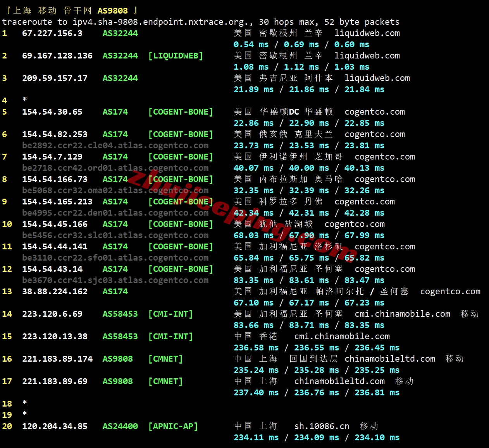This screenshot has height=448, width=489.
Task: Select location 回国到达层 on hop 16
Action: click(x=313, y=359)
